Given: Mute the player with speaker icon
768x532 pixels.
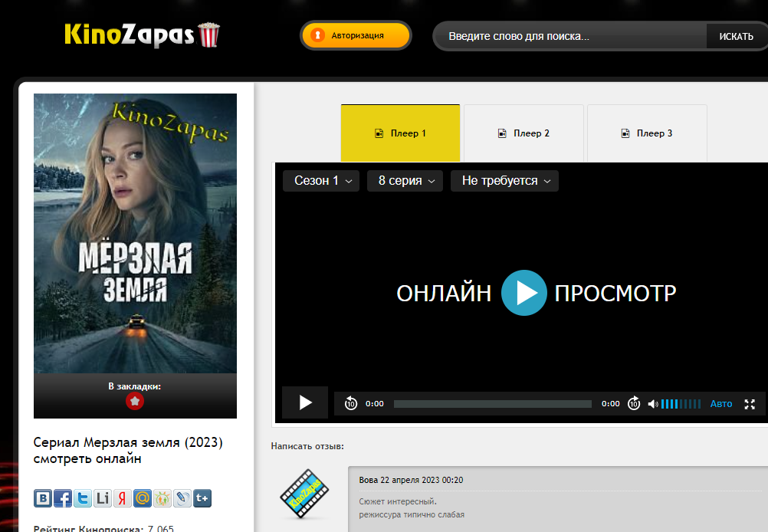Looking at the screenshot, I should 652,404.
